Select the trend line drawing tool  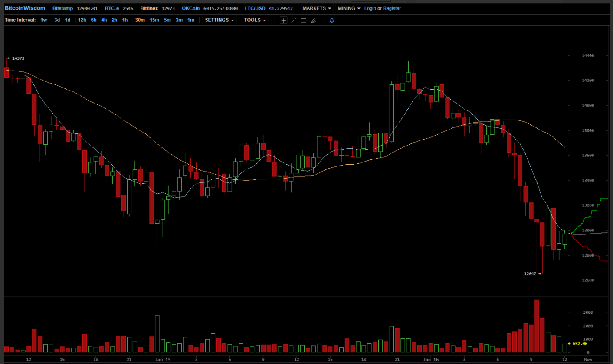(x=294, y=20)
